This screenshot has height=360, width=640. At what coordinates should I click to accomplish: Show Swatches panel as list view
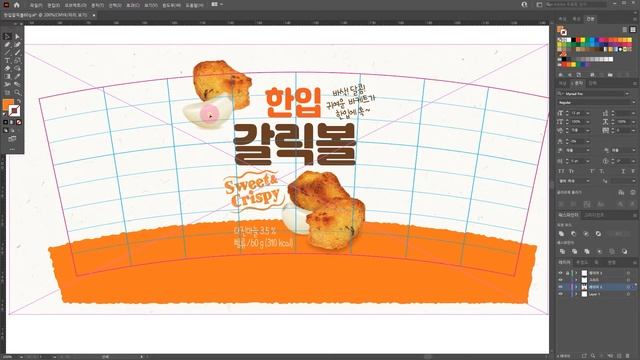[624, 30]
